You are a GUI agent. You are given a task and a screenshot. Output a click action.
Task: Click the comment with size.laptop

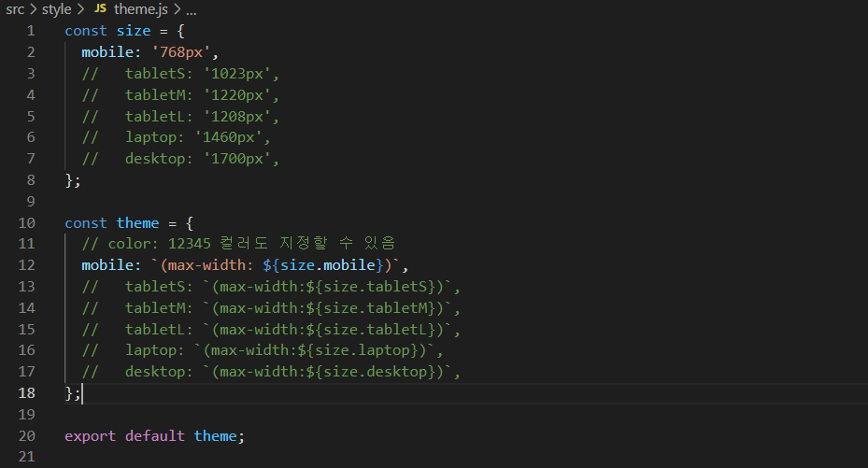[263, 350]
